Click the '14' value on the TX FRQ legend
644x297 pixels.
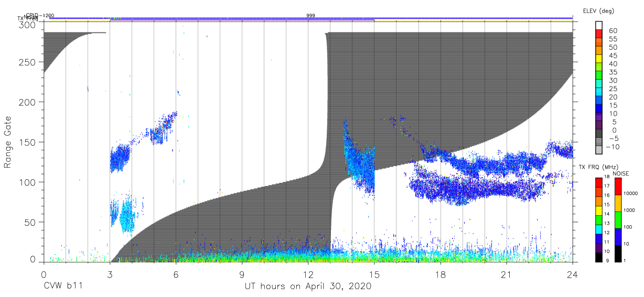pyautogui.click(x=607, y=214)
